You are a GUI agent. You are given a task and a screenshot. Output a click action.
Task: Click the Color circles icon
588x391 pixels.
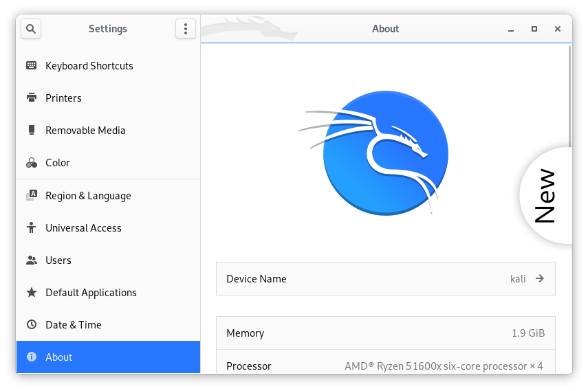pyautogui.click(x=32, y=162)
